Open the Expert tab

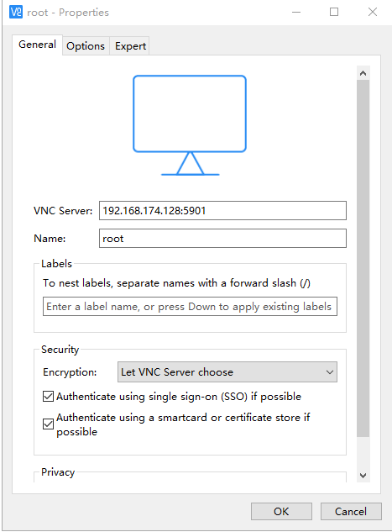click(130, 45)
